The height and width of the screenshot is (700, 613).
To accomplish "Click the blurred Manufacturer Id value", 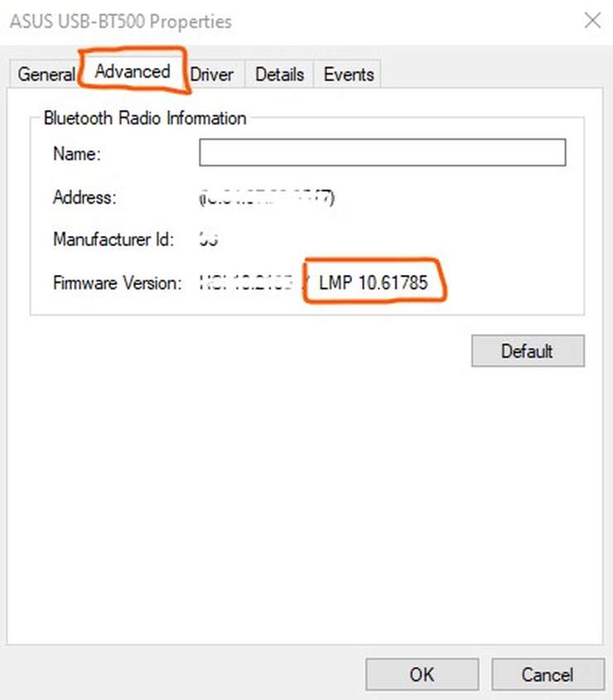I will pos(208,240).
